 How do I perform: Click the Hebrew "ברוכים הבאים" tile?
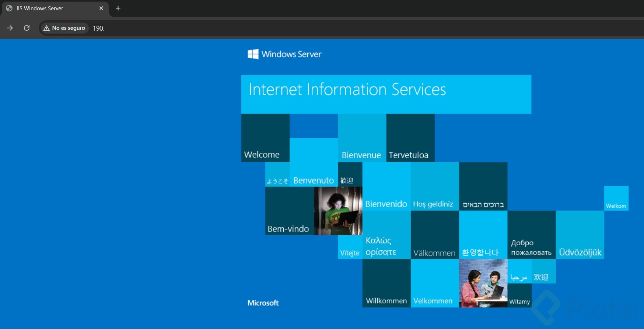click(x=483, y=186)
